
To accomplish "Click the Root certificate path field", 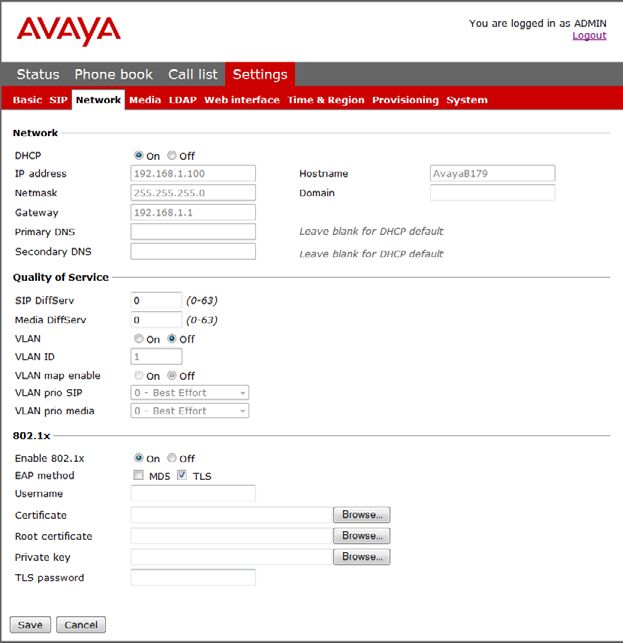I will pos(231,536).
